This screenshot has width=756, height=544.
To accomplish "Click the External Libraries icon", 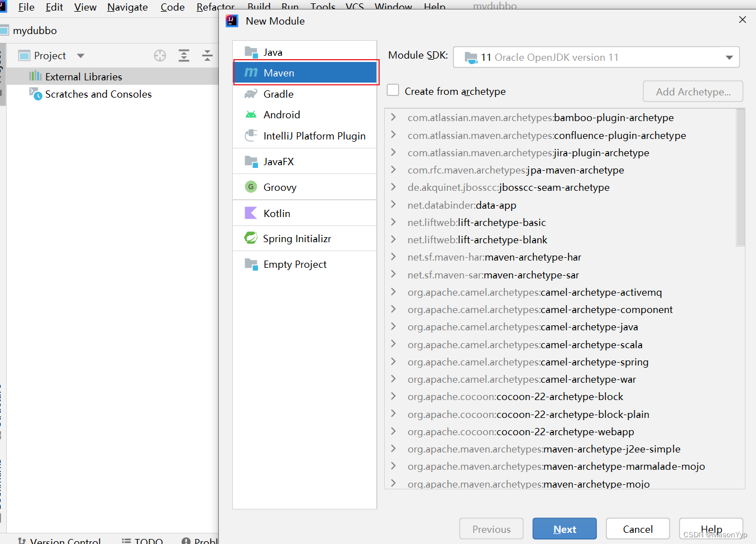I will 36,76.
